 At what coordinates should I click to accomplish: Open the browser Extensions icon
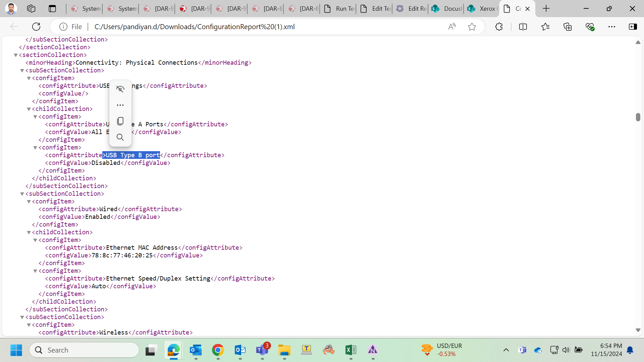(499, 27)
